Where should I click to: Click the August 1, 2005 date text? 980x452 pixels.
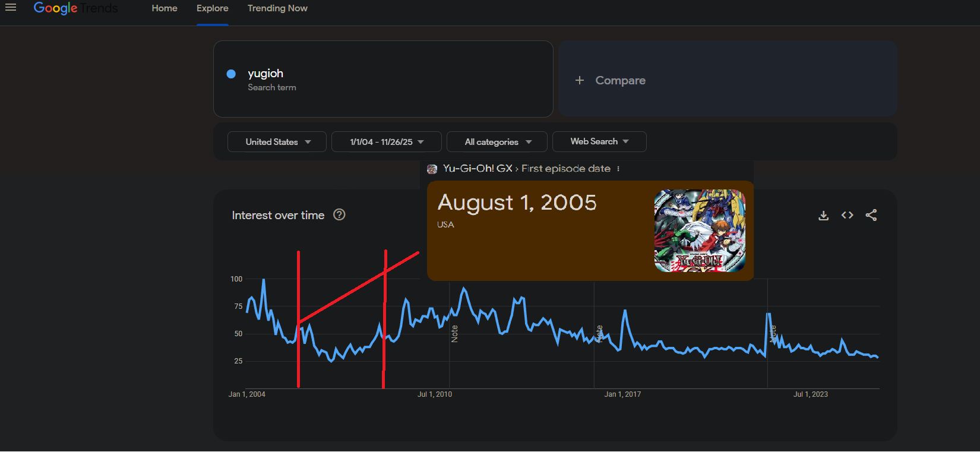pos(517,203)
